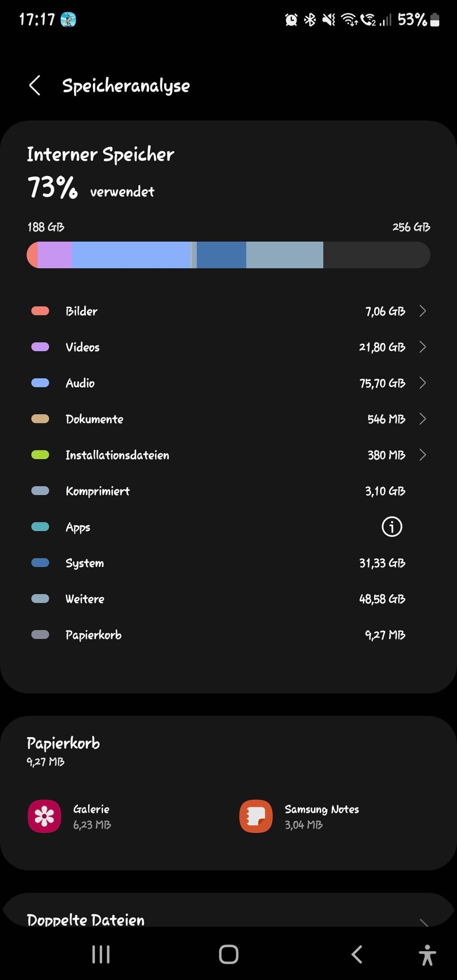Tap the alarm icon in status bar
The image size is (457, 980).
click(291, 20)
